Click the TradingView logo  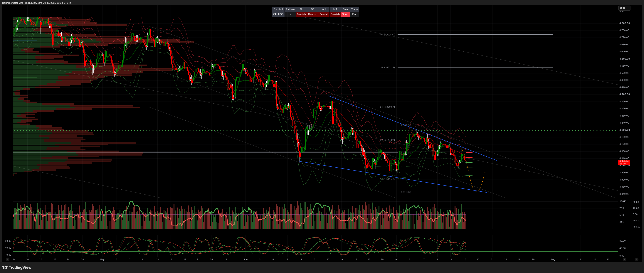click(x=17, y=267)
